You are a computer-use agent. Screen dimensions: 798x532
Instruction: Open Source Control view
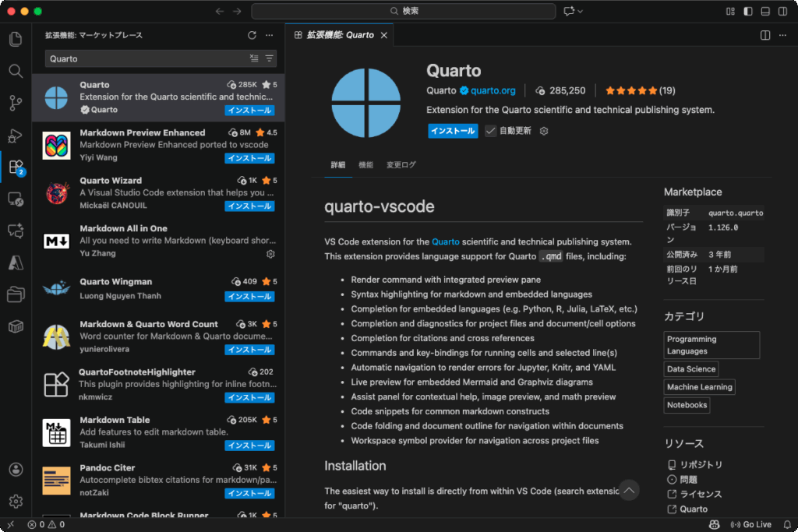point(16,103)
